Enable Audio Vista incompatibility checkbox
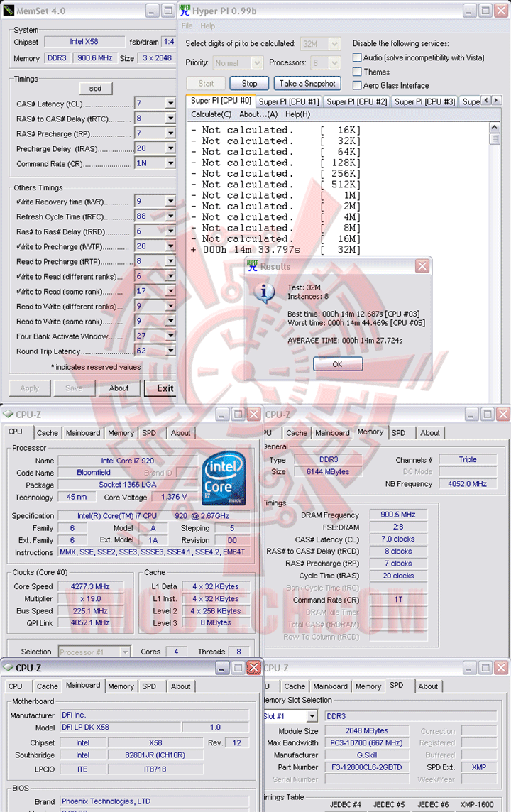This screenshot has width=511, height=812. click(x=357, y=57)
